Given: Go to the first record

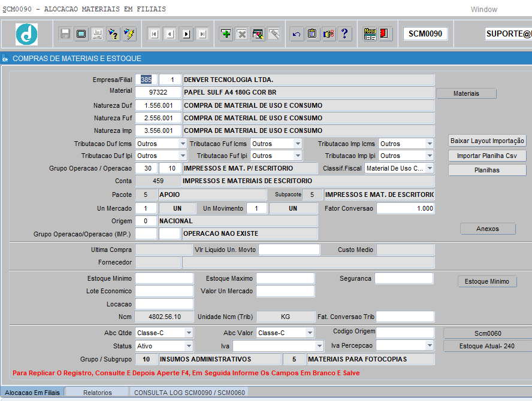Looking at the screenshot, I should 155,34.
